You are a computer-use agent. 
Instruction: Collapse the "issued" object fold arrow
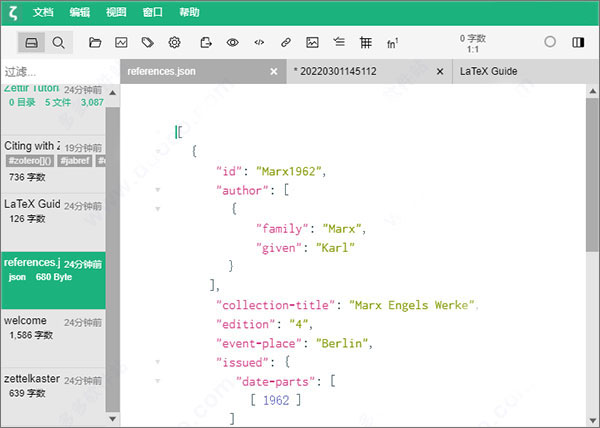click(x=158, y=362)
